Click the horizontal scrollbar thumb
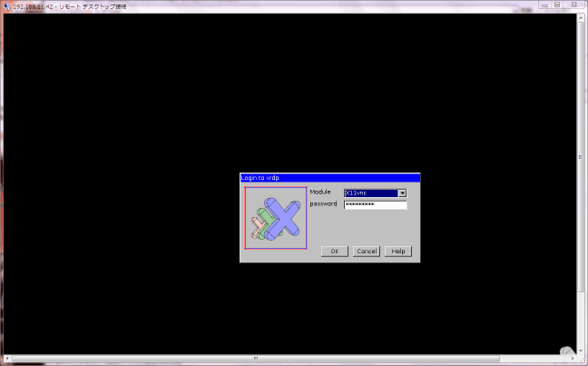The image size is (588, 366). (x=255, y=358)
